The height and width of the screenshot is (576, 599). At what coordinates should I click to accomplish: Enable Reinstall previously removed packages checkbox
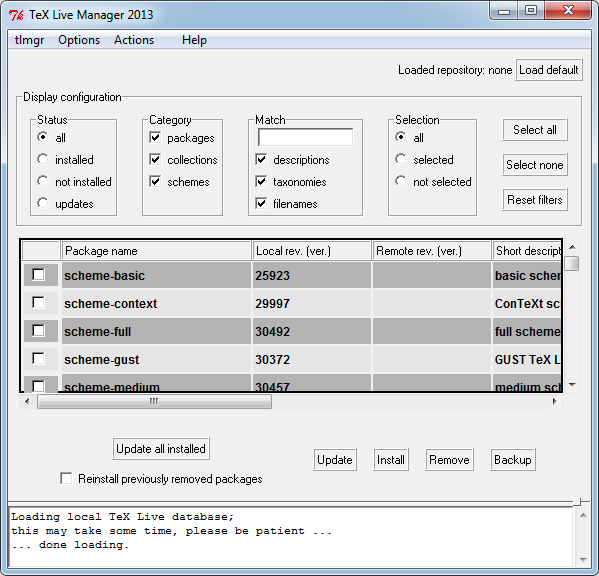[x=66, y=478]
